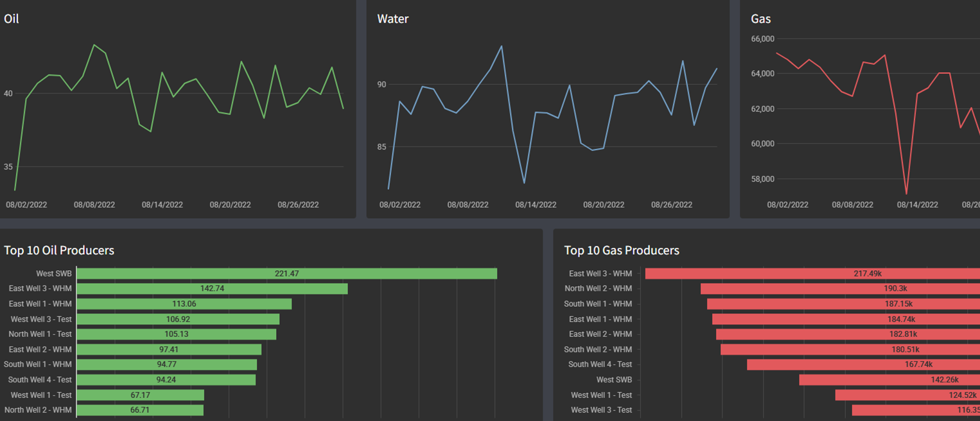
Task: Click North Well 1 - Test 105.13 bar
Action: click(177, 334)
